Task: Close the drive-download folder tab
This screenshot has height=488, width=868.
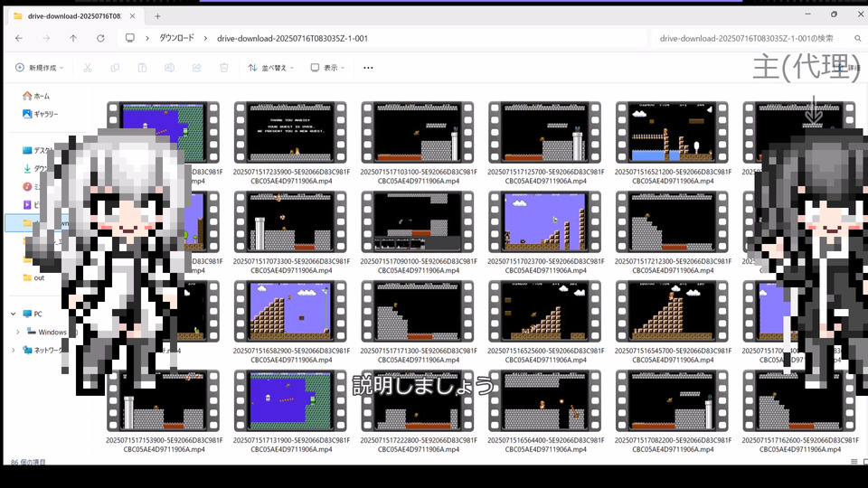Action: point(132,16)
